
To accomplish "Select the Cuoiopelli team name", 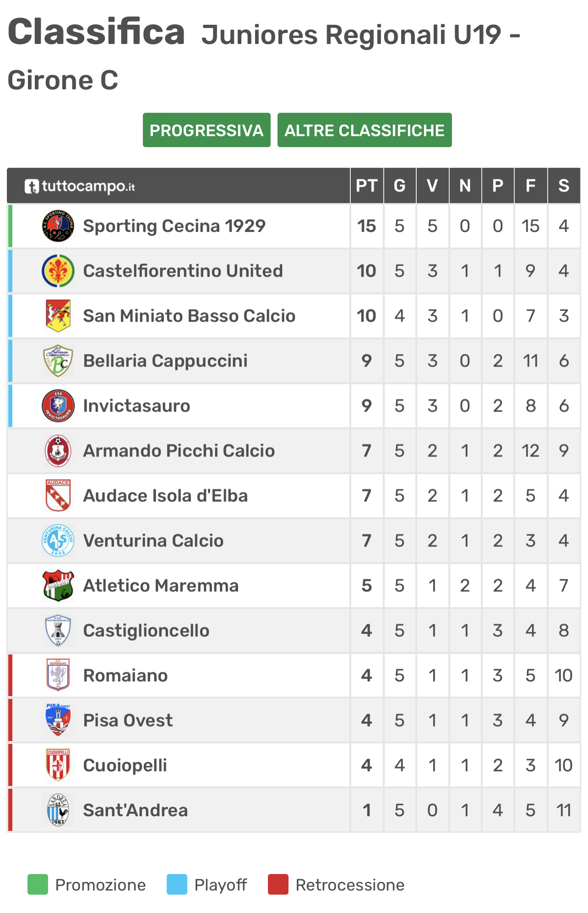I will point(125,765).
